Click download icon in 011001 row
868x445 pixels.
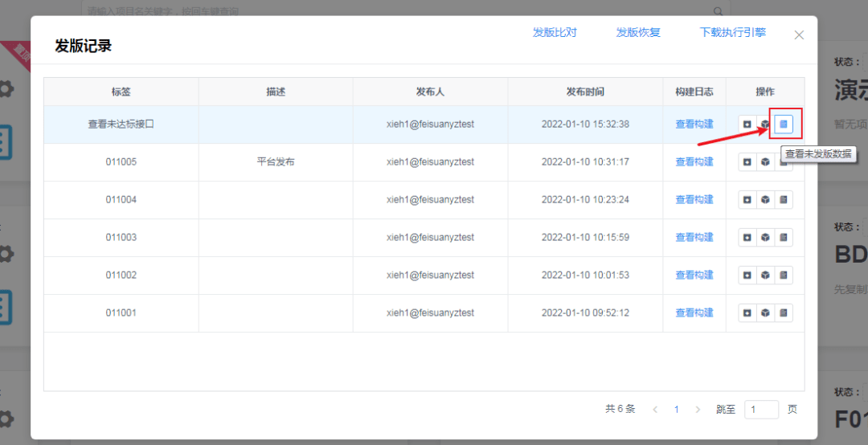(x=747, y=312)
